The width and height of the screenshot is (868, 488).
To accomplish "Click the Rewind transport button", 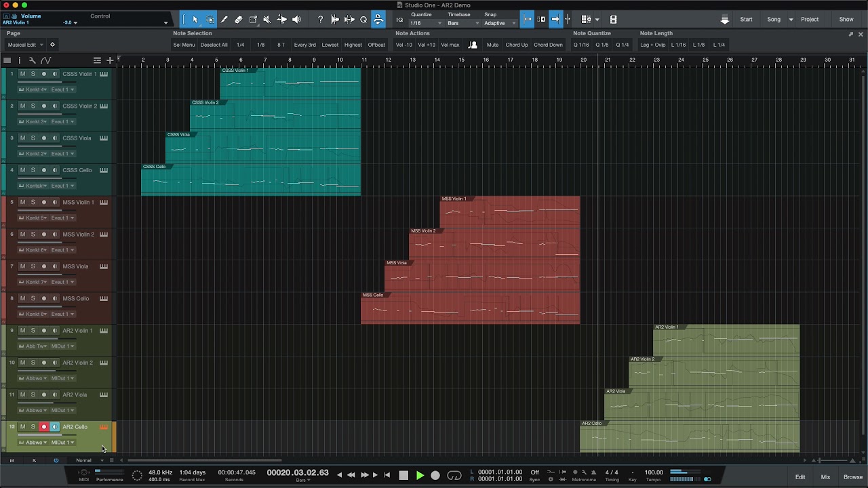I will (351, 475).
